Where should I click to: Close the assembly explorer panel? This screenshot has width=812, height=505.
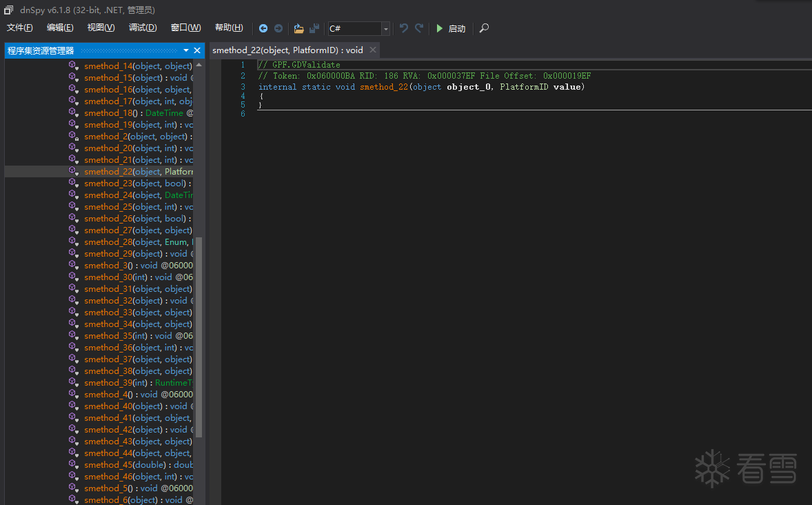197,50
